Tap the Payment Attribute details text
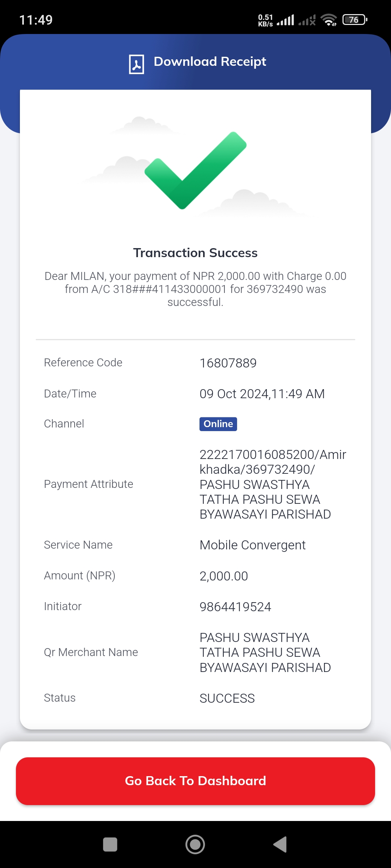 click(273, 484)
